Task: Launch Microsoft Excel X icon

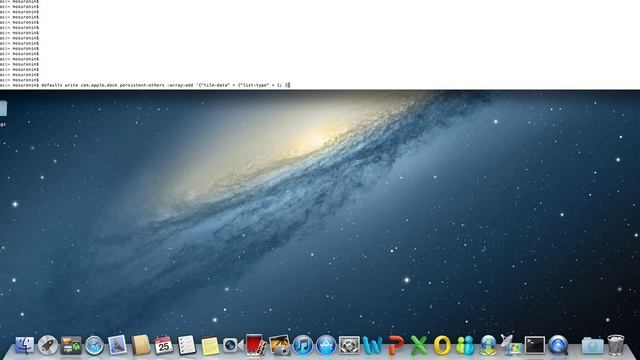Action: pyautogui.click(x=419, y=345)
